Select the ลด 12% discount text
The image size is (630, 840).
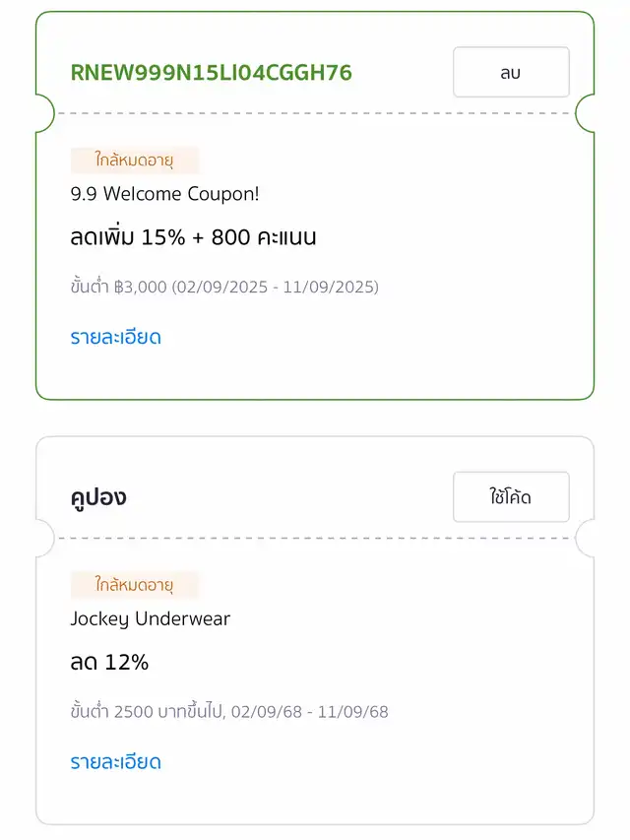tap(109, 663)
